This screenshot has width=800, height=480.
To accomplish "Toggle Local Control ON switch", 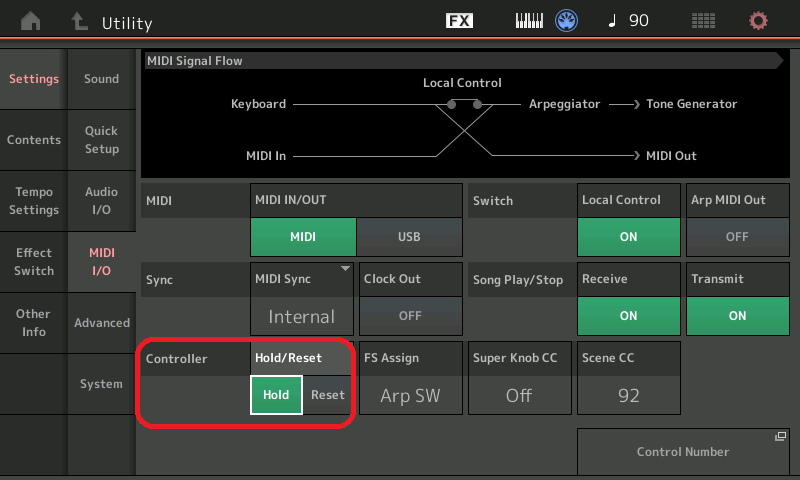I will [x=628, y=237].
